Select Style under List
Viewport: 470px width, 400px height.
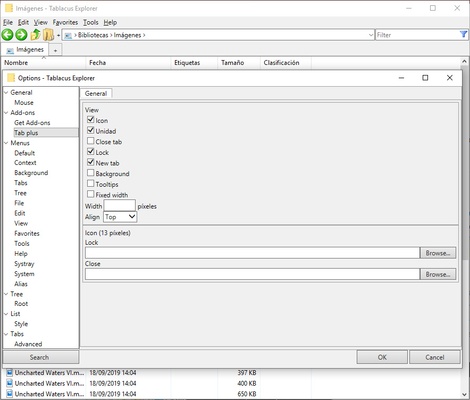coord(21,324)
